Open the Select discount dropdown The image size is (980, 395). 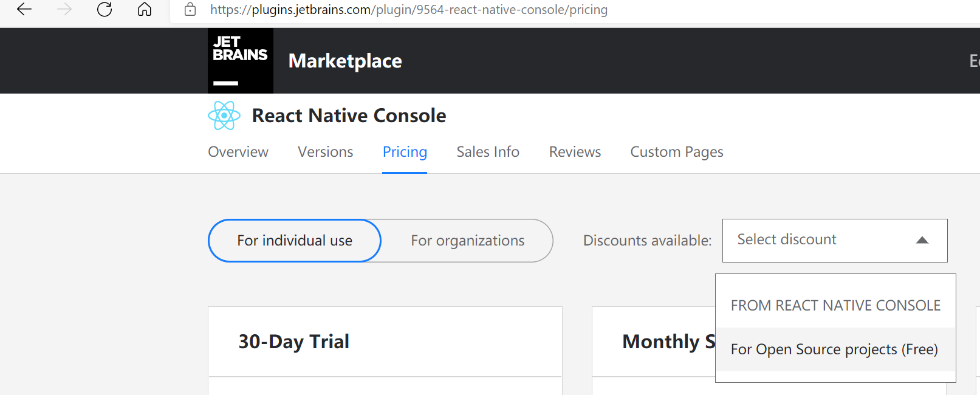[x=835, y=241]
